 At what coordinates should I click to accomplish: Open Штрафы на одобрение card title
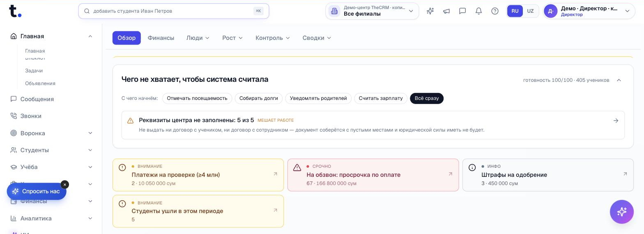514,175
